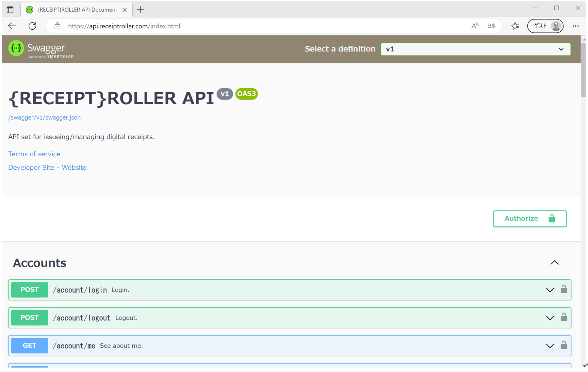
Task: Click 'See about me.' description text
Action: (x=121, y=346)
